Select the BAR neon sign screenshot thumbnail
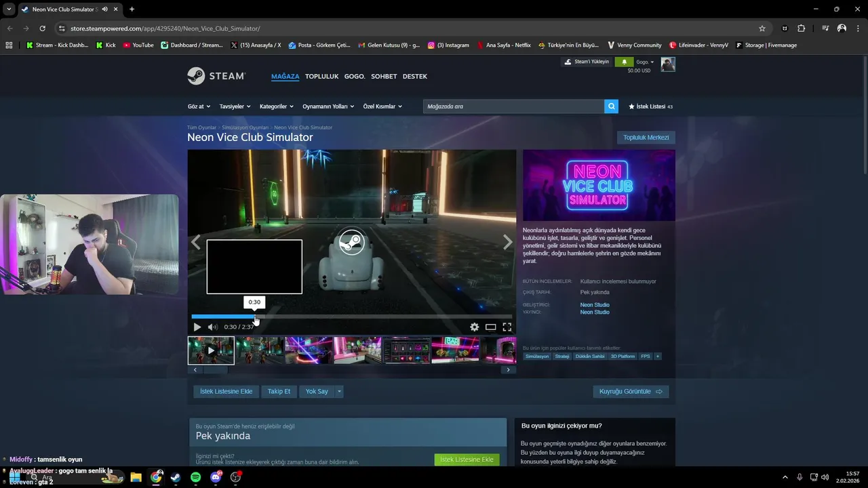 [x=455, y=350]
